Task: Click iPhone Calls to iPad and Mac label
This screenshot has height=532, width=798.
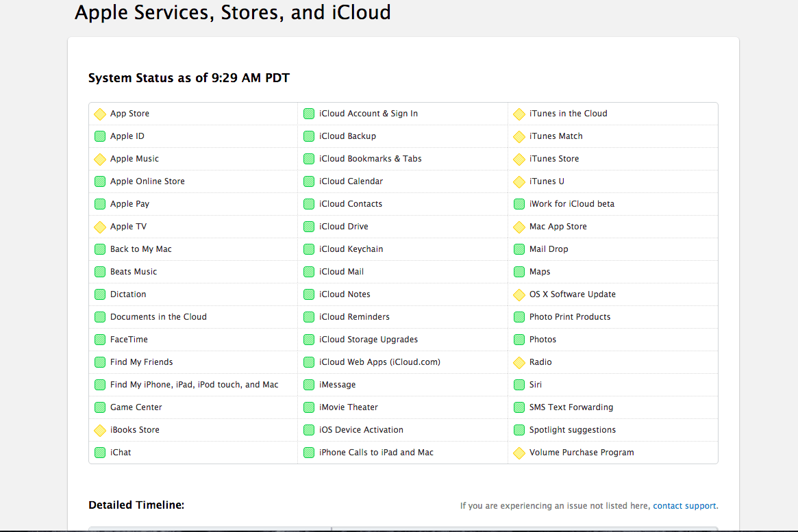Action: [376, 452]
